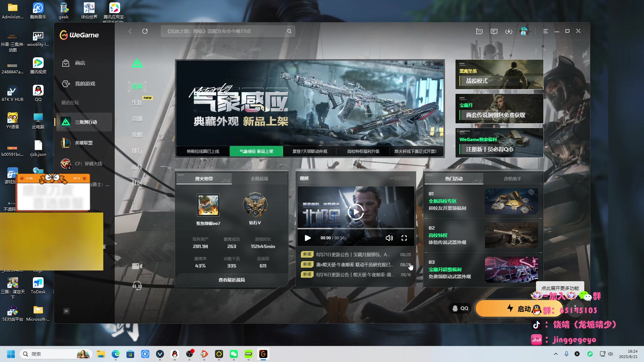
Task: Select banner tab 烽火杯线下赛正式开票
Action: [x=416, y=152]
